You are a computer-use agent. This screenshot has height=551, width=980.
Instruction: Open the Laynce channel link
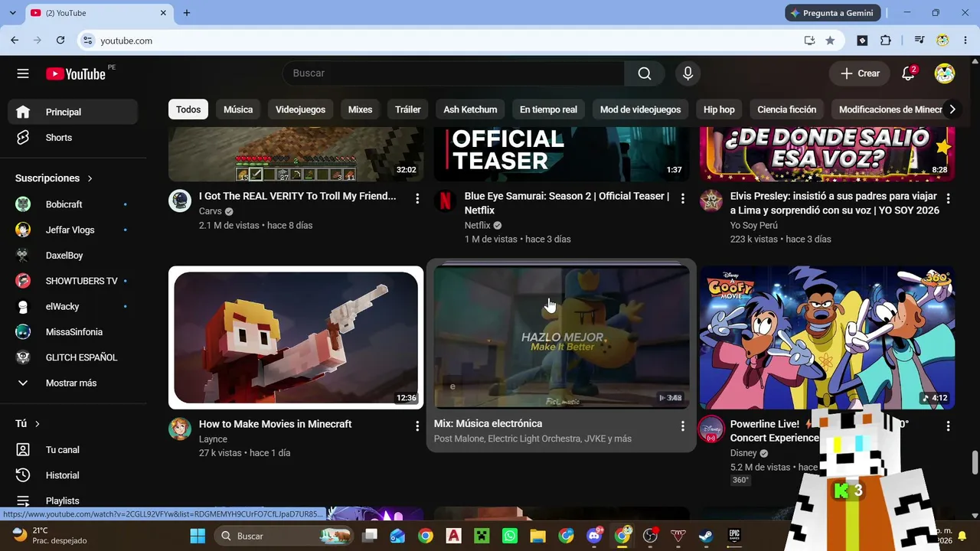click(x=213, y=439)
